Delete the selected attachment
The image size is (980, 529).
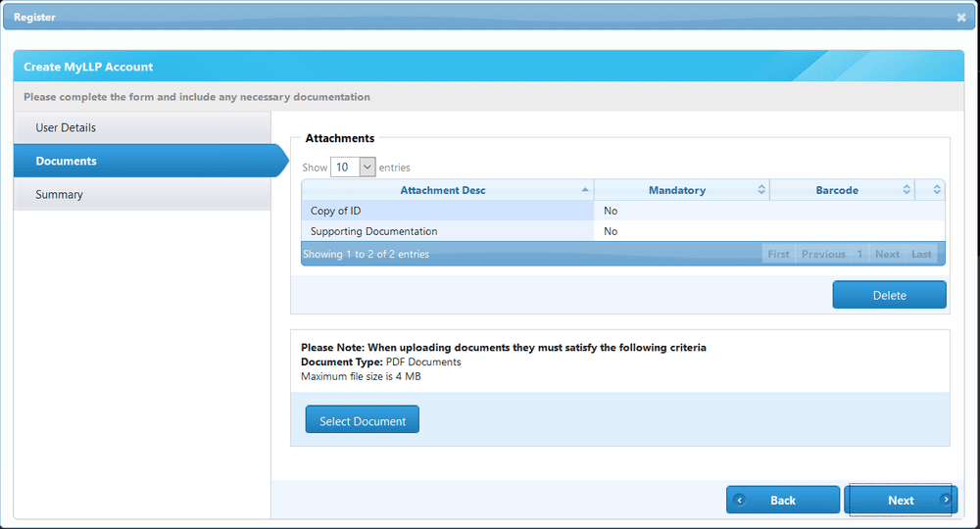pos(889,295)
